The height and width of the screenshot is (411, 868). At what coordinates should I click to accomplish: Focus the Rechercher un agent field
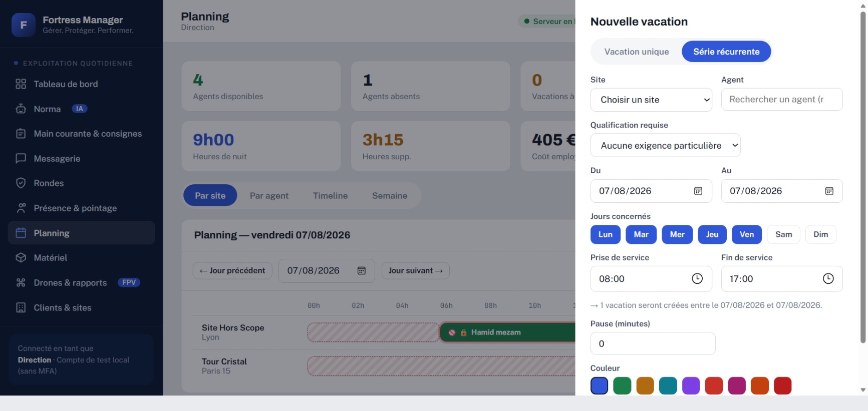tap(782, 100)
